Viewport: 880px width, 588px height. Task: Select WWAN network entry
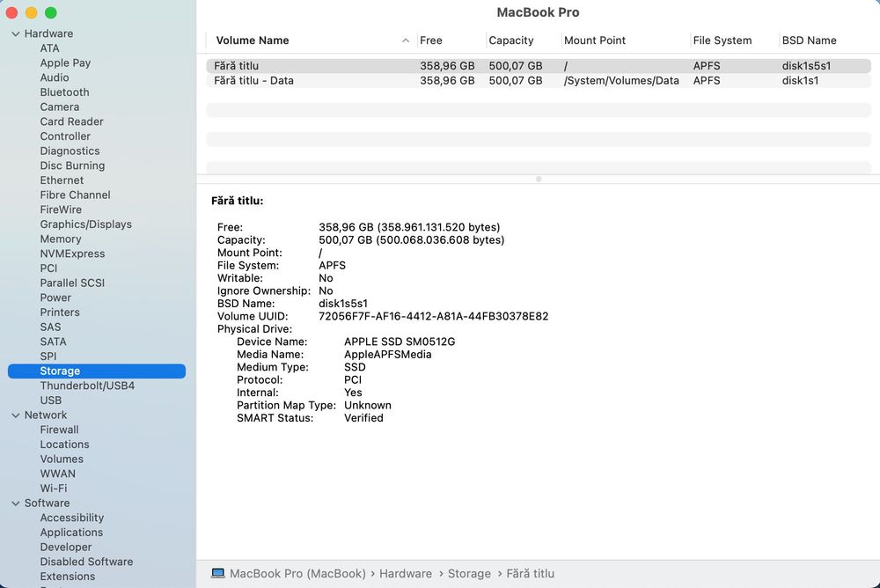58,474
